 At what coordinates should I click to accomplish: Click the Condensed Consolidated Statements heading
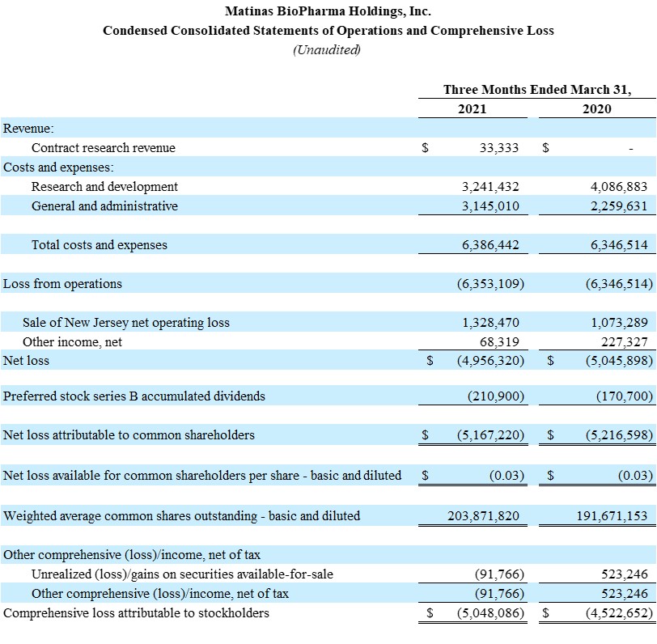tap(328, 31)
